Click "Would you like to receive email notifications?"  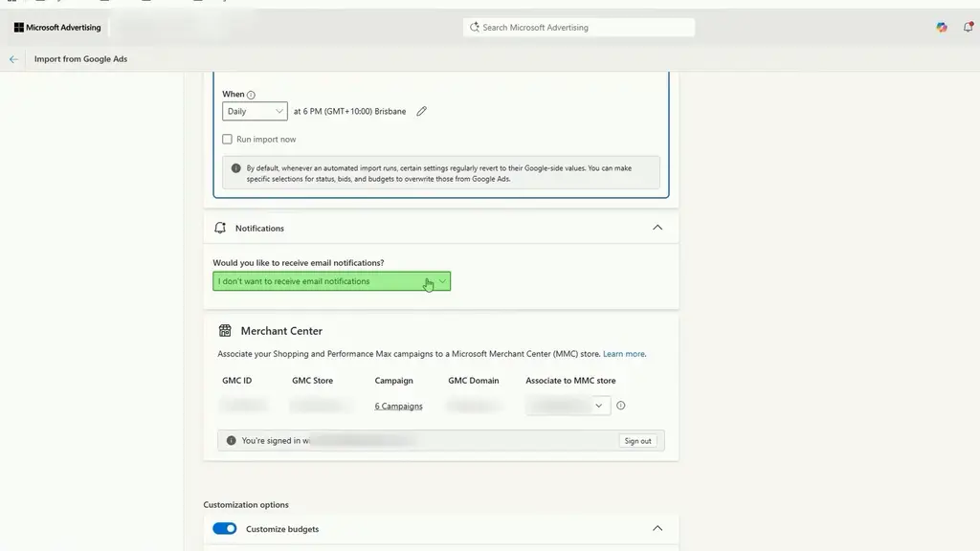(299, 263)
